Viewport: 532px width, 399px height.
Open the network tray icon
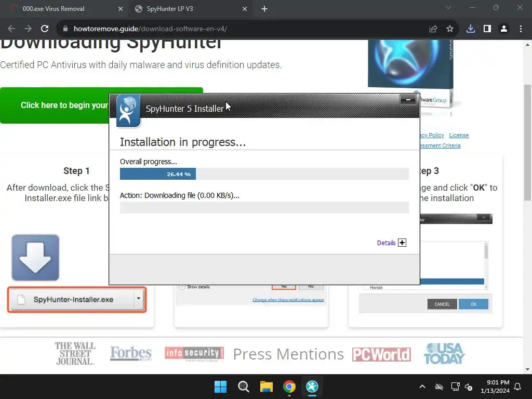coord(455,387)
